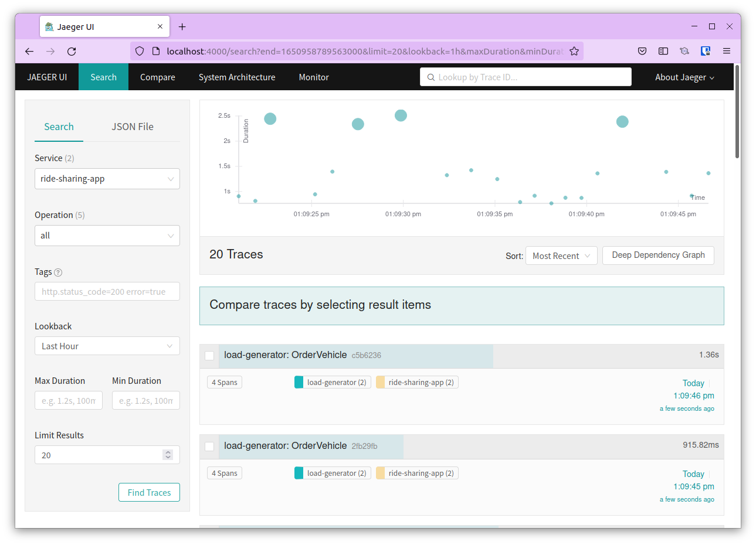756x545 pixels.
Task: Click the large scatter dot after 01:09:40 pm
Action: coord(622,122)
